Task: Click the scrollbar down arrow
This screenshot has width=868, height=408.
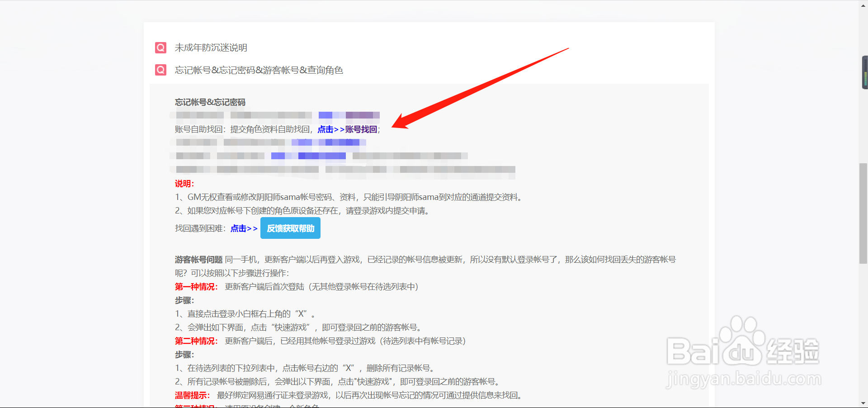Action: click(x=864, y=404)
